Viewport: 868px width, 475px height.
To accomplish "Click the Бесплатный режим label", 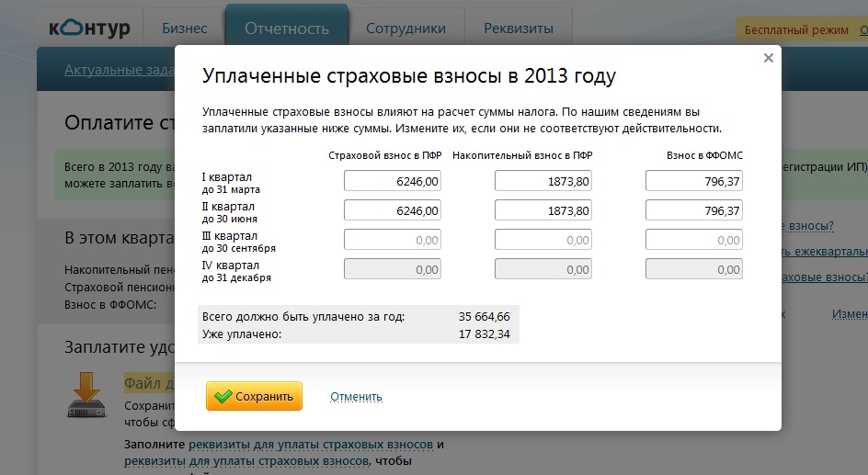I will pyautogui.click(x=796, y=29).
